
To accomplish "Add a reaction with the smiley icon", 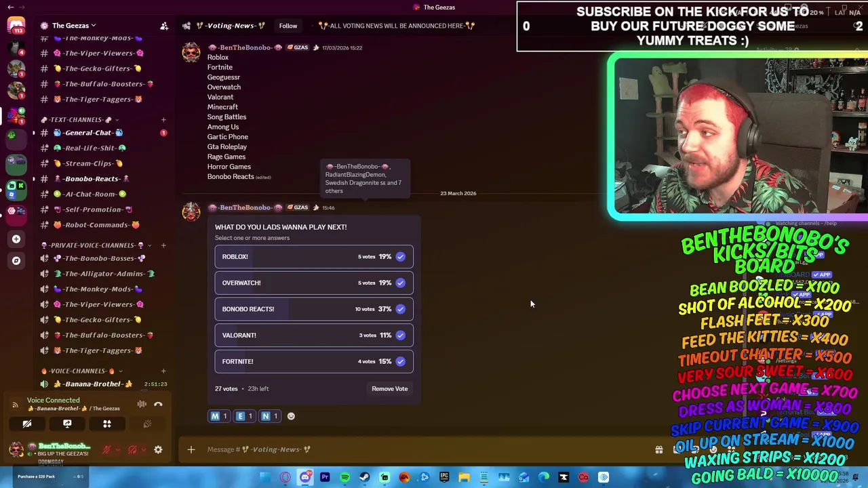I will coord(291,416).
